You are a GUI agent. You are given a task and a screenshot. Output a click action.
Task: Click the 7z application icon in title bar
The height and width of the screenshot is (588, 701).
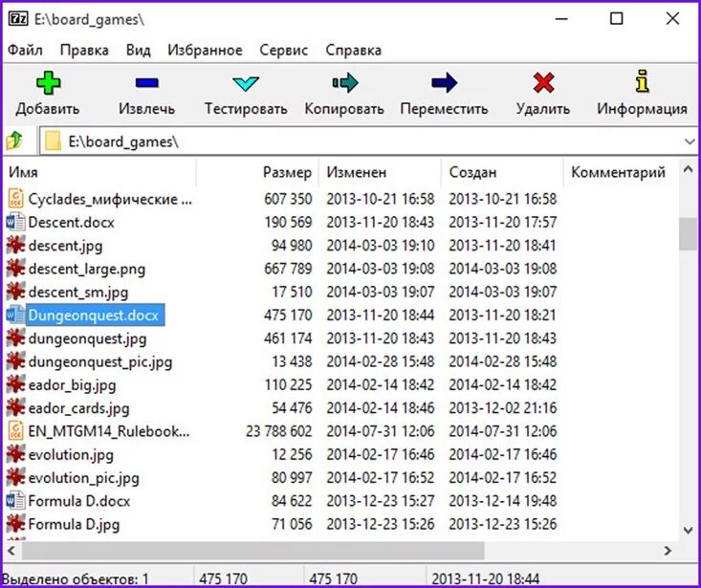coord(18,19)
